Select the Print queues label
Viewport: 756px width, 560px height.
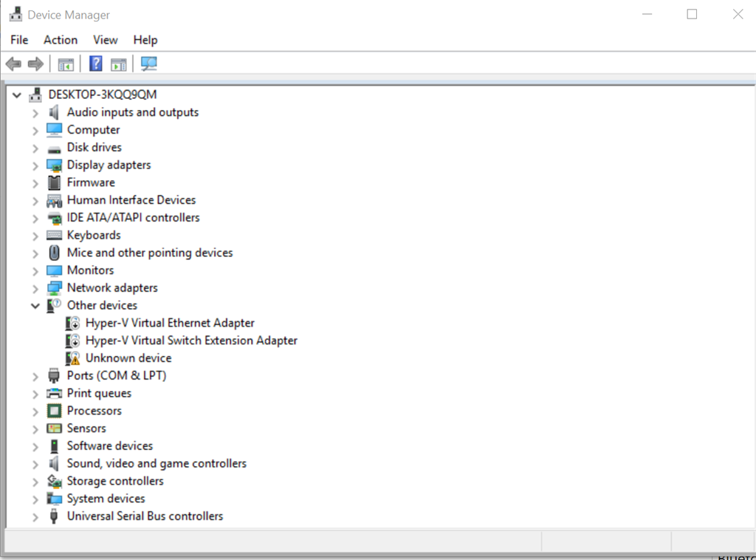pos(99,393)
